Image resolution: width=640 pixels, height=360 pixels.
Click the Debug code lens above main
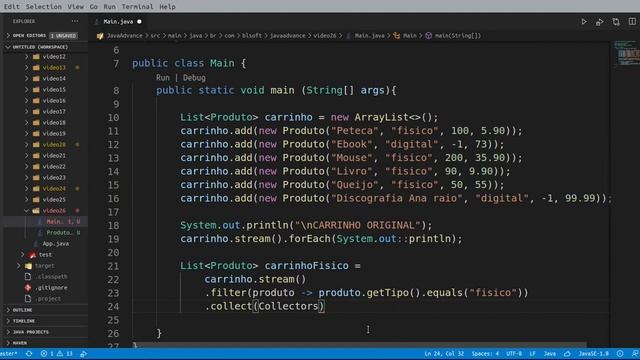pos(194,78)
